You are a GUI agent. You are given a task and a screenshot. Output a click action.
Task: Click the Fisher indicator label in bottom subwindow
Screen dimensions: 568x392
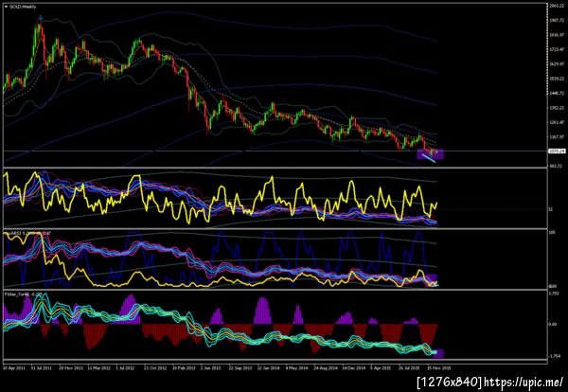pyautogui.click(x=22, y=294)
